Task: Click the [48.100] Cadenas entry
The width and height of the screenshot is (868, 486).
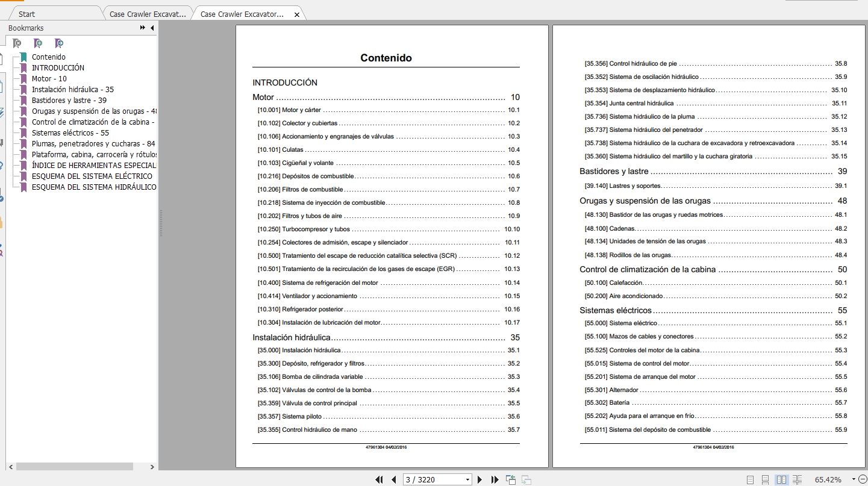Action: click(x=716, y=229)
